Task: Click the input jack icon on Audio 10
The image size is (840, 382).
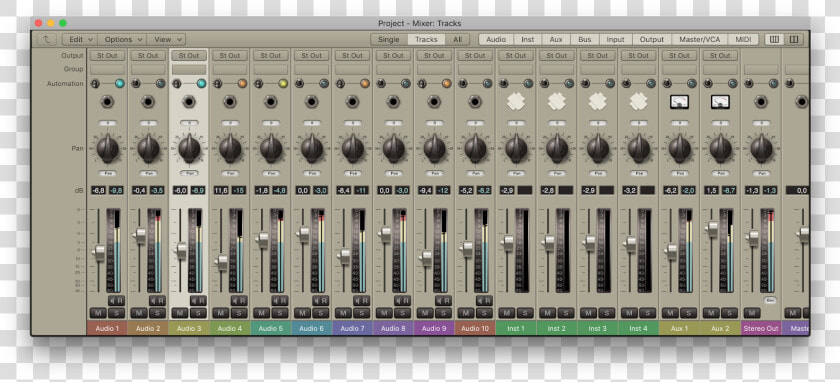Action: [x=475, y=101]
